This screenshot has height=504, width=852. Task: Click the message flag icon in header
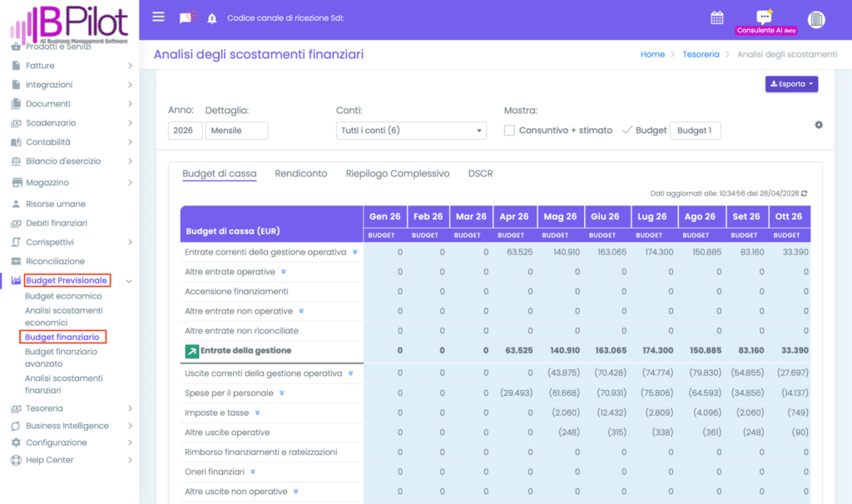click(186, 18)
